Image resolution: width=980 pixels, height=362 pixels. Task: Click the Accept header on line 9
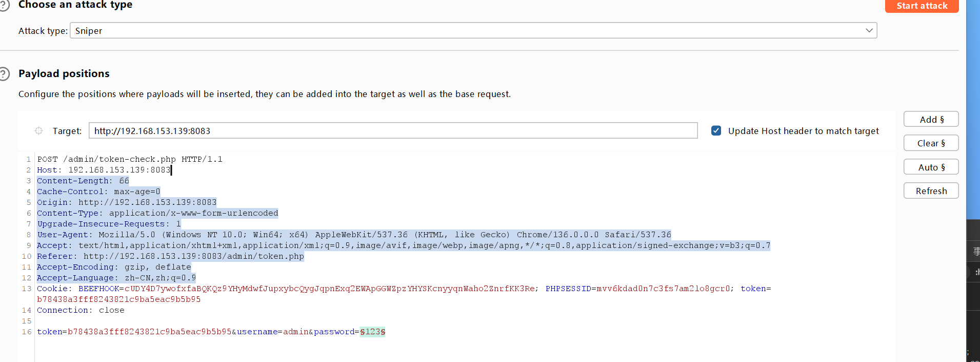point(404,245)
